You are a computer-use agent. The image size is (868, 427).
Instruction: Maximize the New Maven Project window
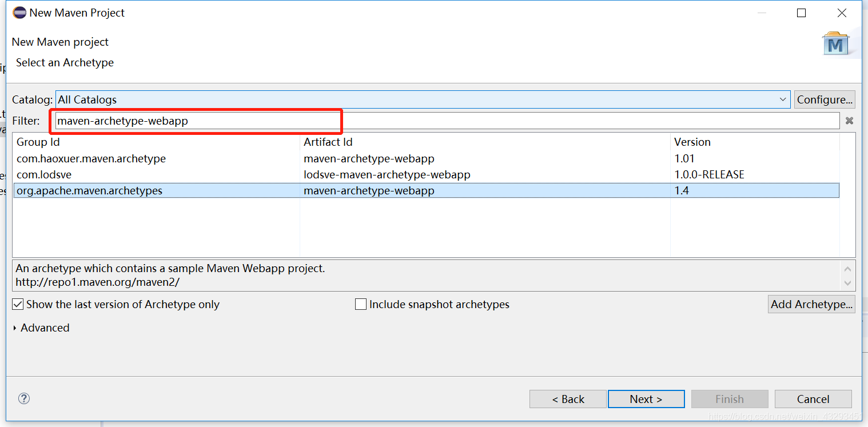pos(801,13)
